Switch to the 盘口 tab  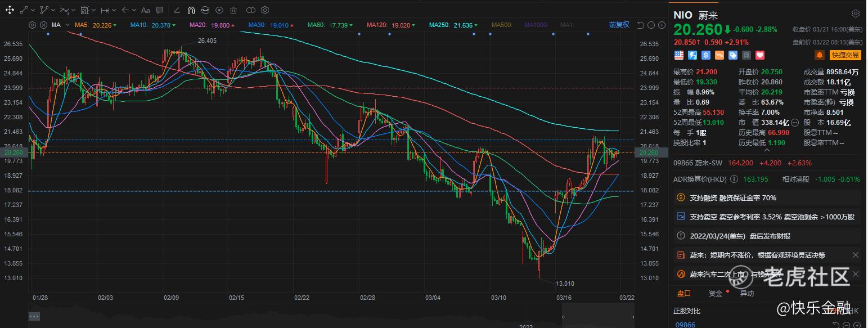683,293
